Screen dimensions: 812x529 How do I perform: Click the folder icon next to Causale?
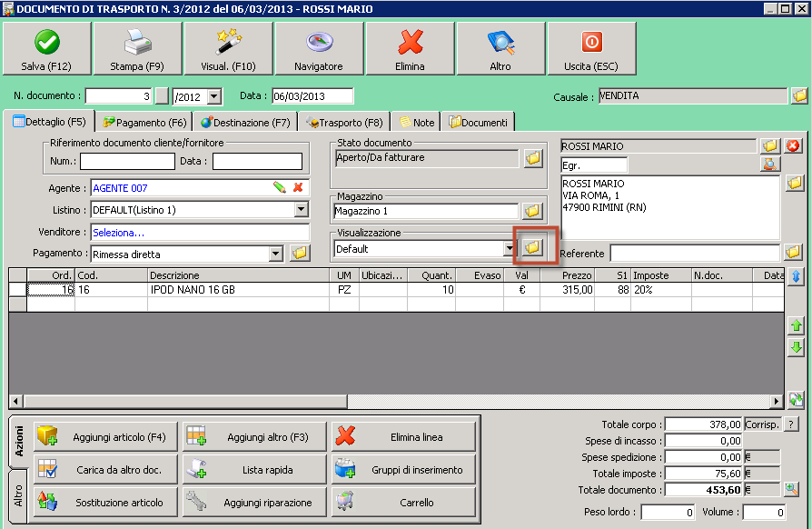point(799,95)
